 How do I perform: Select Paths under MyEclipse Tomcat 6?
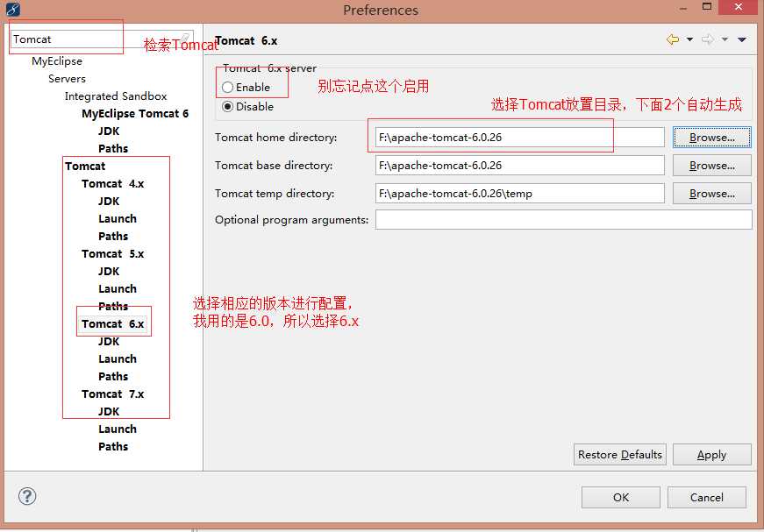click(x=113, y=148)
